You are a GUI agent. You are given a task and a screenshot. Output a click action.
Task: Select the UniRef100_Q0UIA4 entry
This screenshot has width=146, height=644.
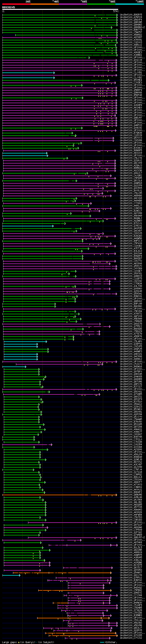click(x=131, y=254)
